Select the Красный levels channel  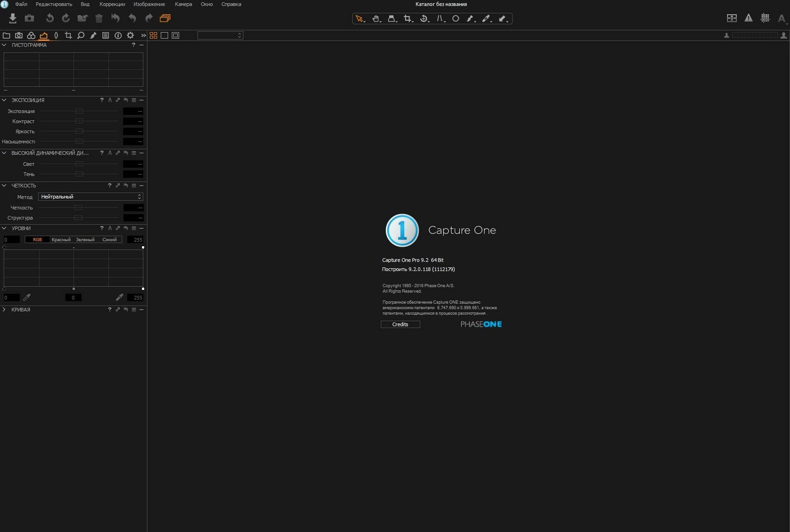[x=61, y=239]
